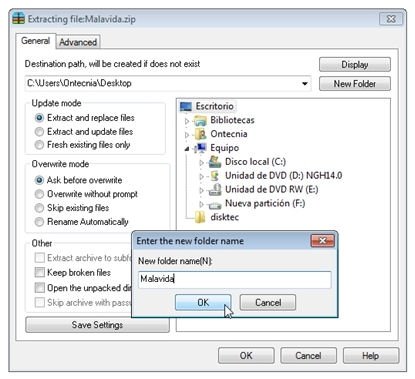415x379 pixels.
Task: Select Ask before overwrite option
Action: pyautogui.click(x=39, y=180)
